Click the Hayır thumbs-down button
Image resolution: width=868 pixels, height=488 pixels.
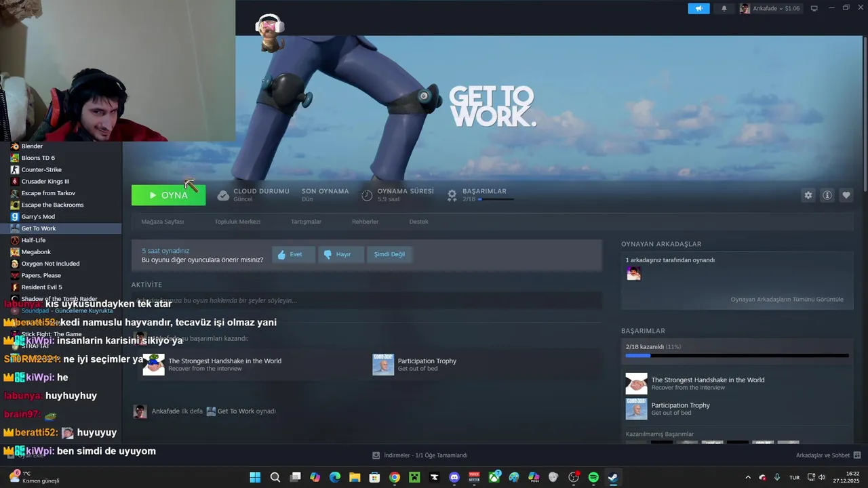[341, 254]
